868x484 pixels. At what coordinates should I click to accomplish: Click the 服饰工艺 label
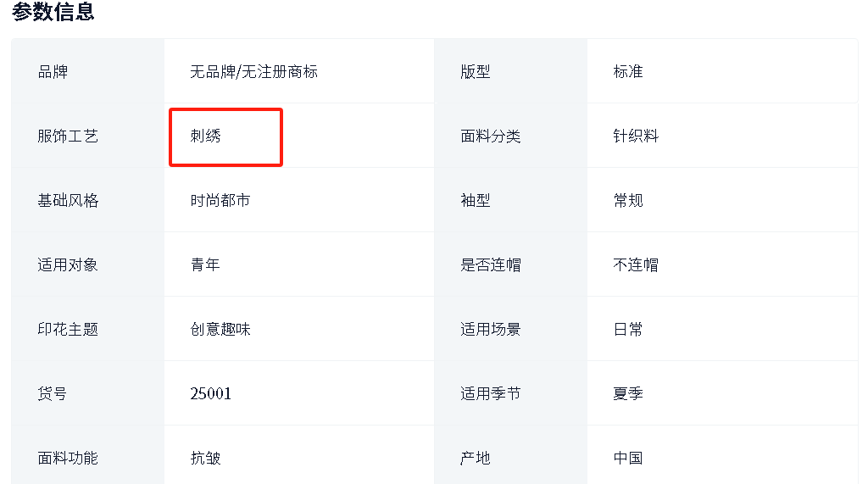68,136
